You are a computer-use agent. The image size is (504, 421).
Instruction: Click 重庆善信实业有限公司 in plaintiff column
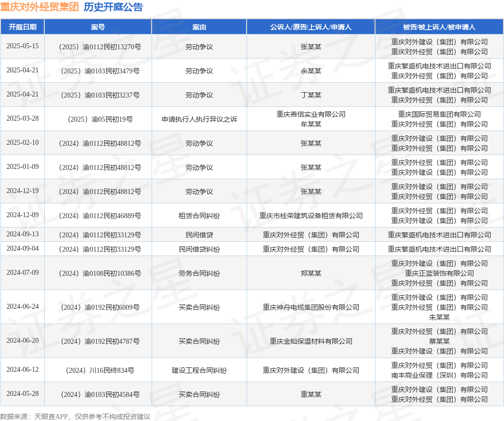[311, 114]
